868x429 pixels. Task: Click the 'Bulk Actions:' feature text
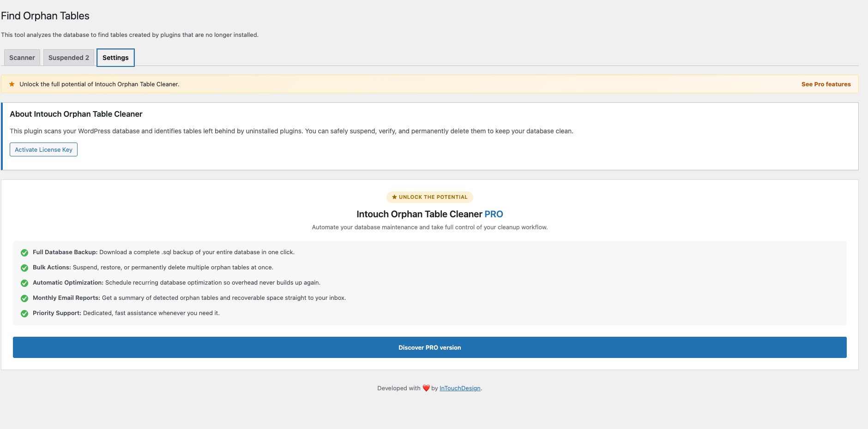pyautogui.click(x=52, y=268)
